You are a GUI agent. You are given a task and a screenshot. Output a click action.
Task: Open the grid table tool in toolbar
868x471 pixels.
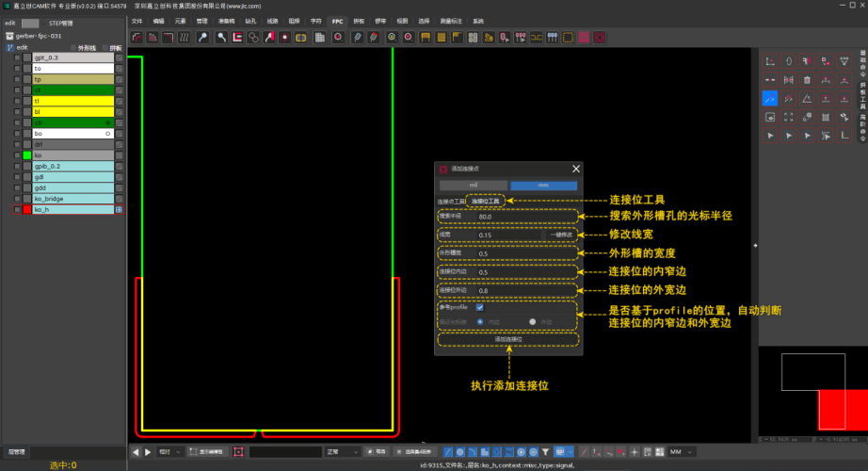click(x=319, y=38)
